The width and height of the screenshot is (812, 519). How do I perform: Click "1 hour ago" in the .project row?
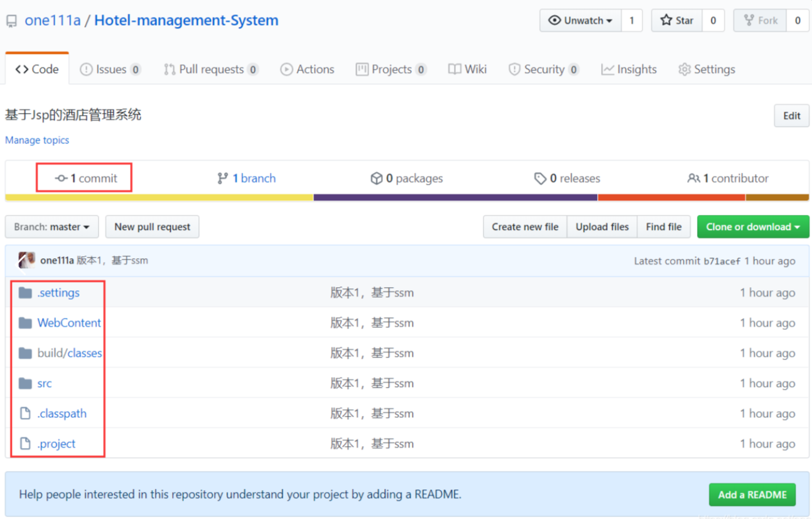[767, 444]
